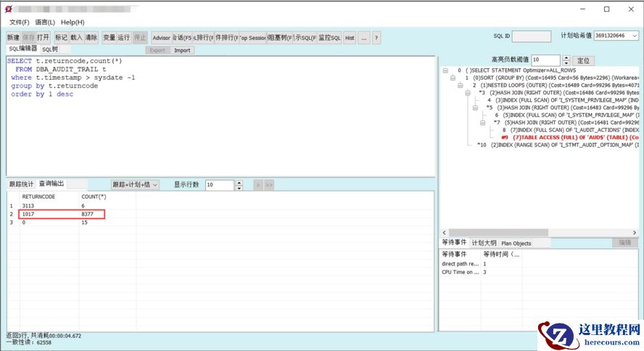Collapse plan node *5 HASH JOIN
The width and height of the screenshot is (644, 351).
[475, 107]
